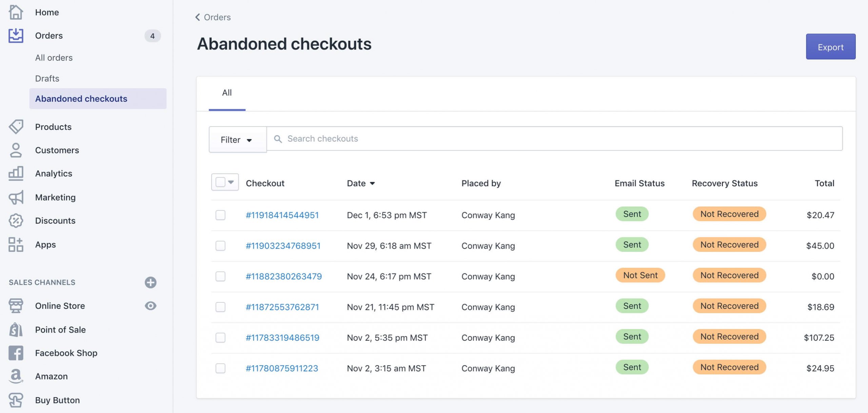The height and width of the screenshot is (413, 868).
Task: Check the box for checkout #11918414544951
Action: coord(220,215)
